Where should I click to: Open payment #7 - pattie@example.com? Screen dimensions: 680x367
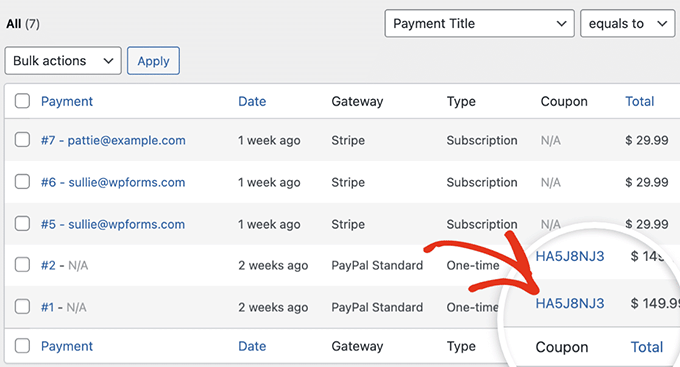coord(113,140)
